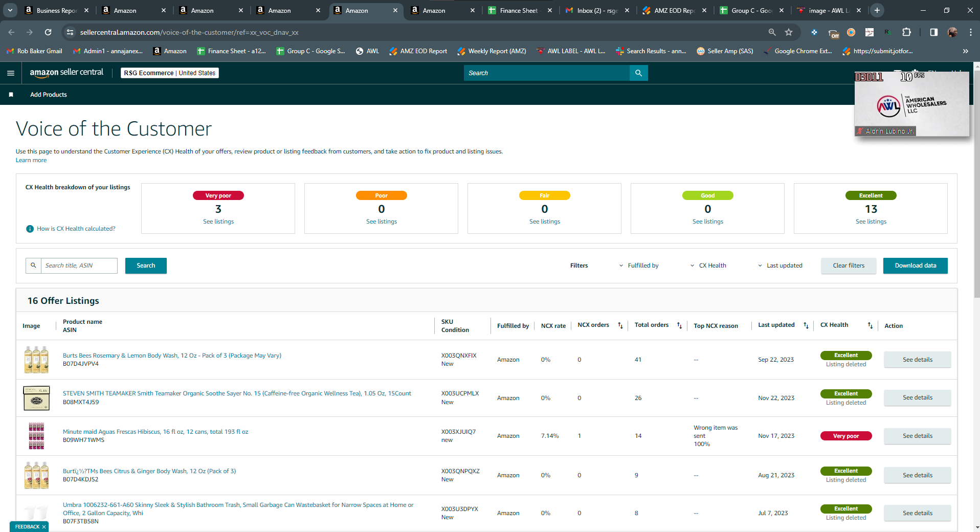980x532 pixels.
Task: Bookmark this page with the star icon
Action: [x=789, y=32]
